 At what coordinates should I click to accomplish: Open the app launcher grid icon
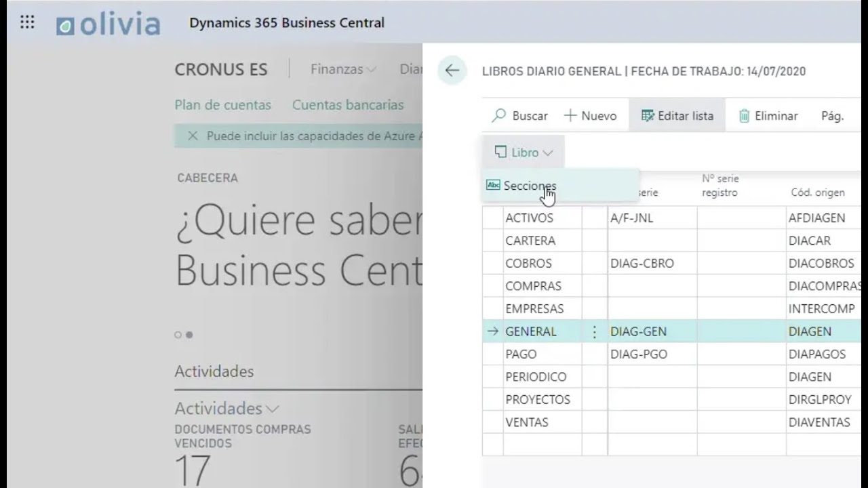point(27,22)
